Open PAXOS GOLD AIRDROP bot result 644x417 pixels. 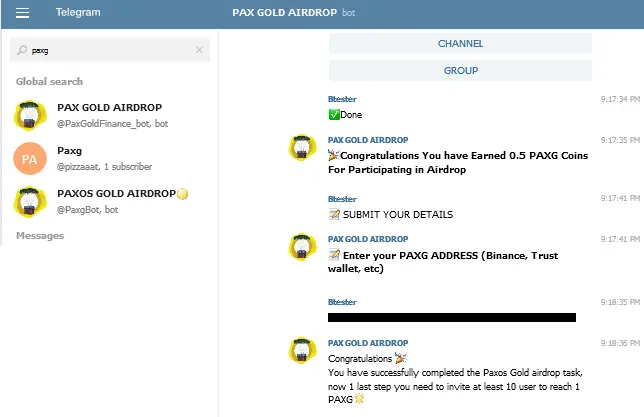[x=110, y=202]
